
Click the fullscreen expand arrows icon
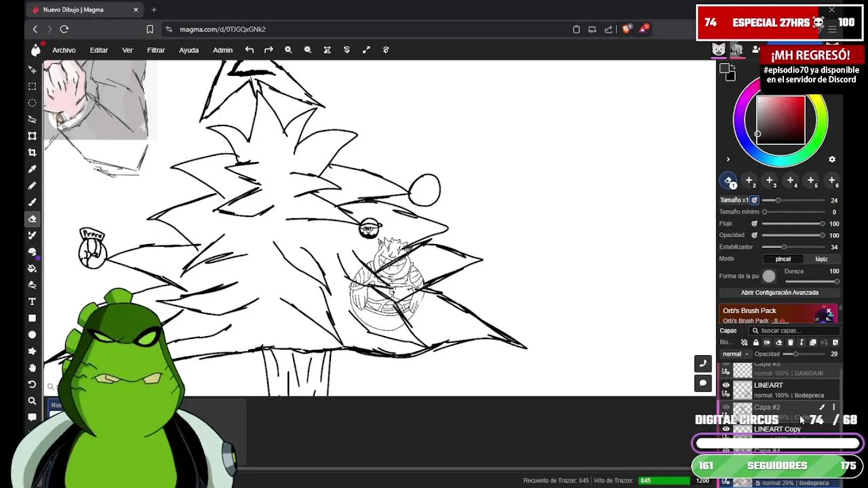366,50
